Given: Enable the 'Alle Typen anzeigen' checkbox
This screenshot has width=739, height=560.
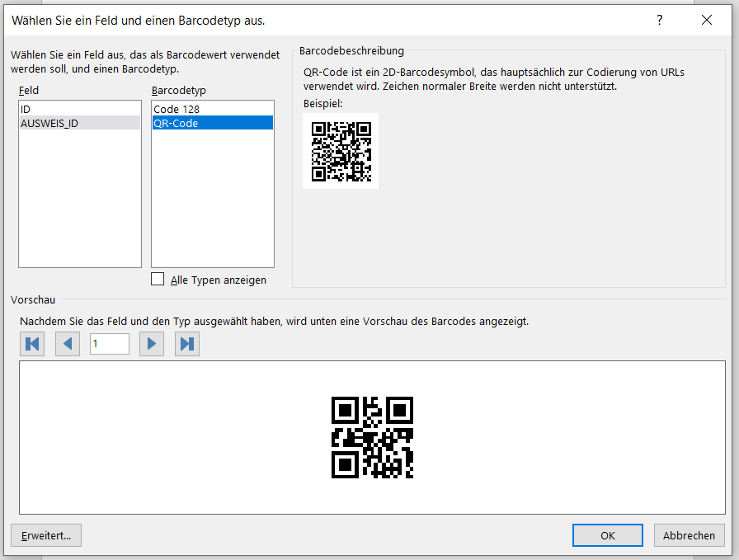Looking at the screenshot, I should 158,279.
